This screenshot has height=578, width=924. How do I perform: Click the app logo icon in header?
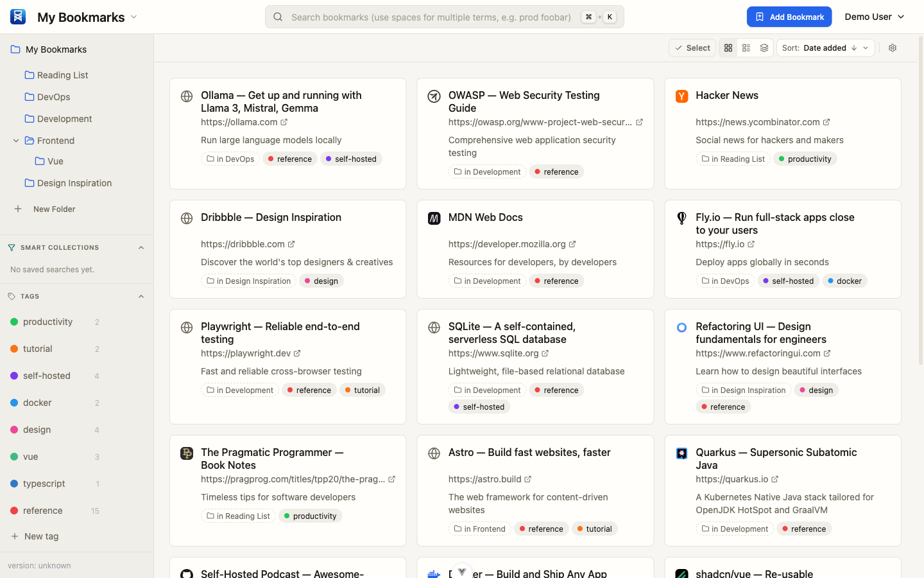click(18, 17)
